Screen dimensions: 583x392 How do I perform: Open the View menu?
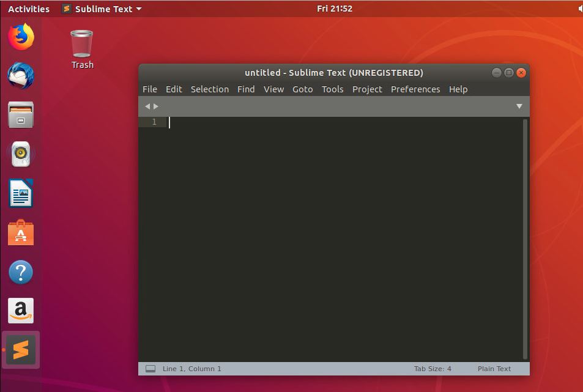(273, 89)
